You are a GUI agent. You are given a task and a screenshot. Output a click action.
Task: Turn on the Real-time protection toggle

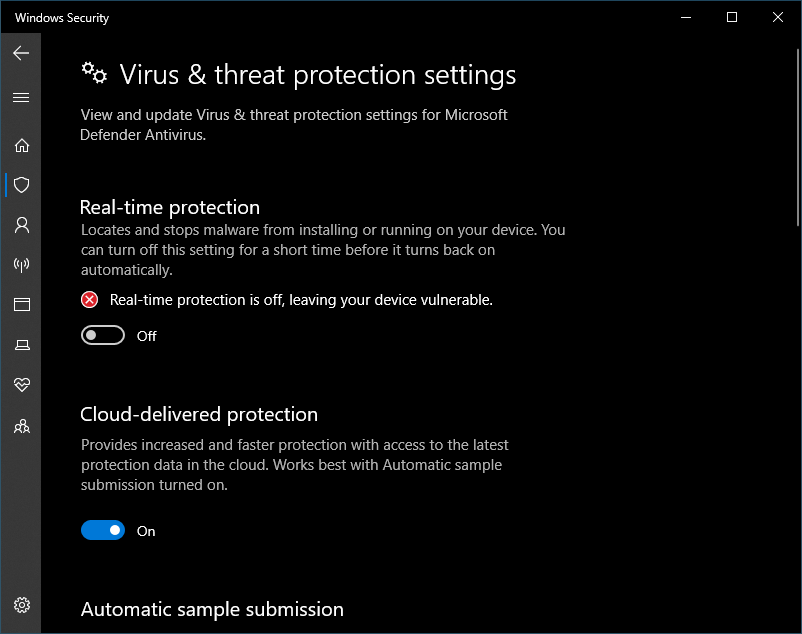103,336
